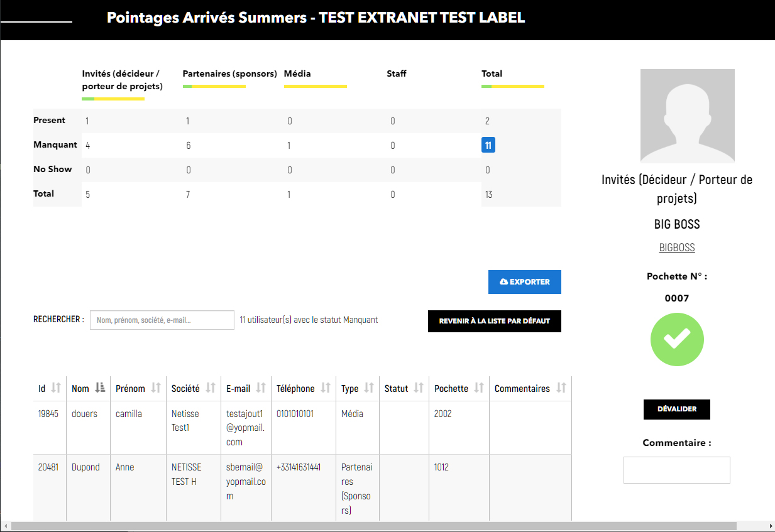The image size is (775, 532).
Task: Click the Société cell Netisse Test1
Action: point(185,421)
